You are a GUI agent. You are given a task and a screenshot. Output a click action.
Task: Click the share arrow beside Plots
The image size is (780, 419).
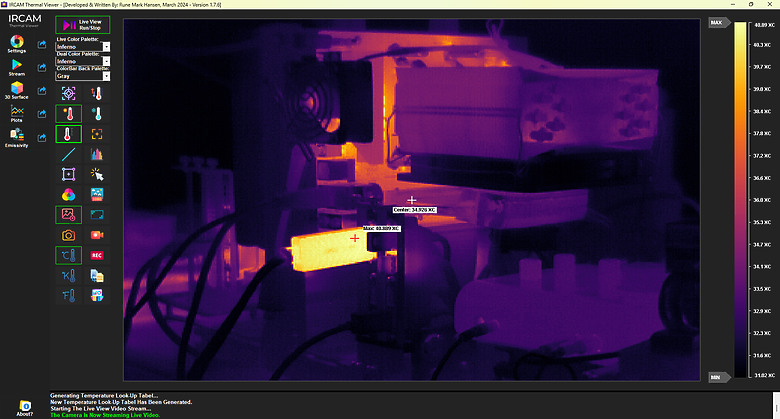coord(42,114)
